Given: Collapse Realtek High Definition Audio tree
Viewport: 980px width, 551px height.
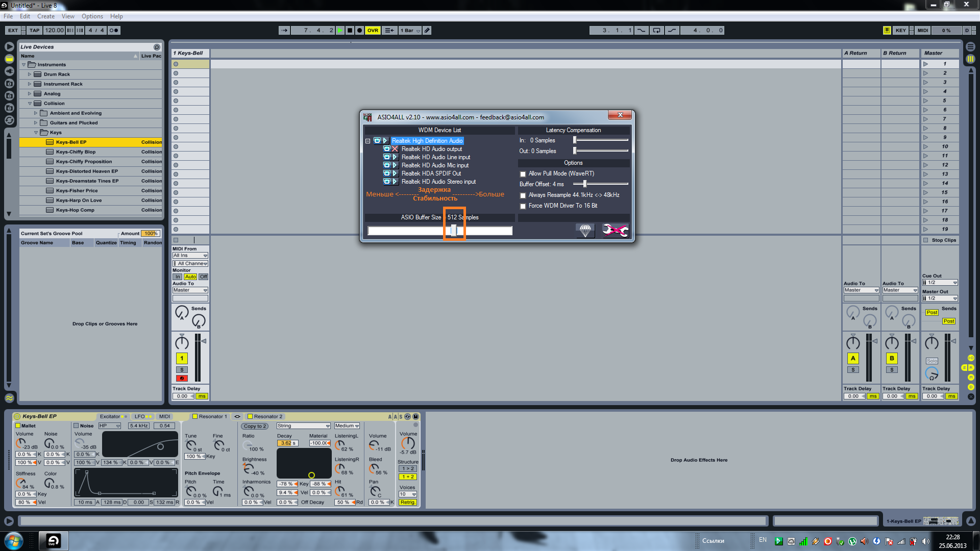Looking at the screenshot, I should click(367, 141).
